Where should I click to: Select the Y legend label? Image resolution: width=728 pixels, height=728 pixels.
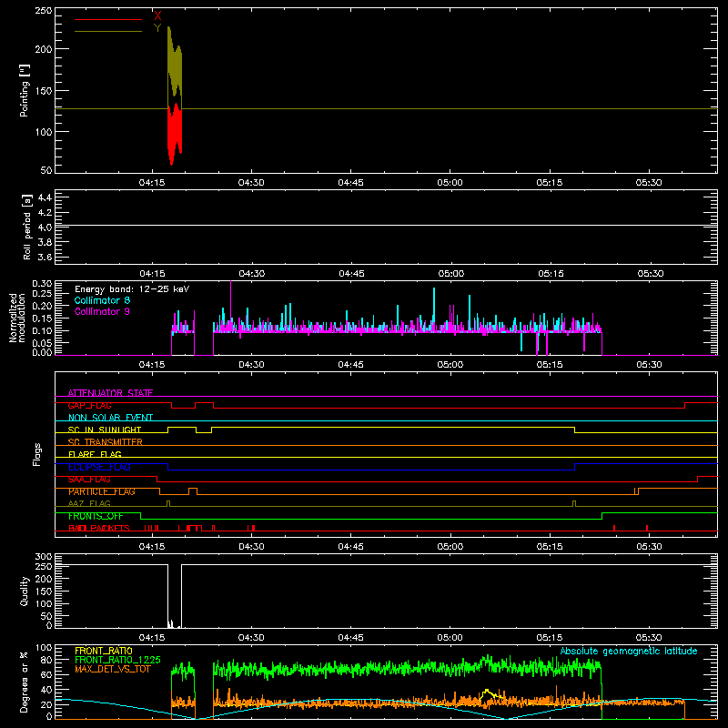[x=157, y=28]
